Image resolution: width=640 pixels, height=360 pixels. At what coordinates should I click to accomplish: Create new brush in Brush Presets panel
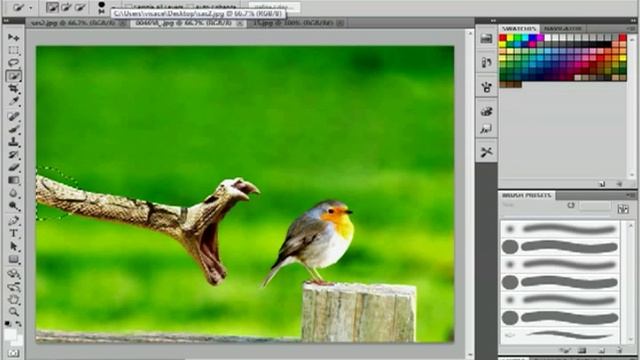tap(602, 350)
